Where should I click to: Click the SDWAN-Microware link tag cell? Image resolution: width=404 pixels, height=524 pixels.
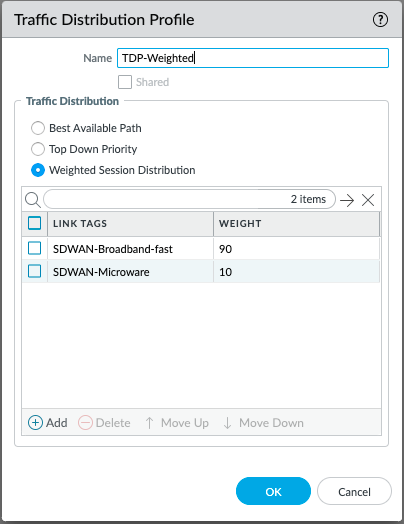130,272
